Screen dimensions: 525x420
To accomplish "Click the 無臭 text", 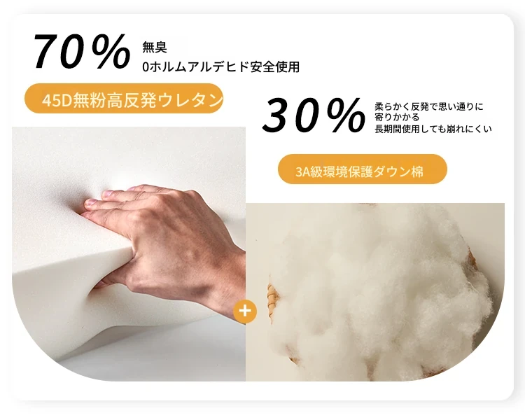I will [155, 47].
